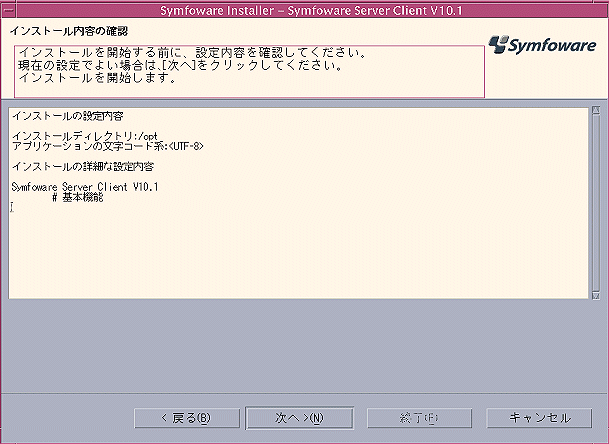Click the scrollbar down arrow
Screen dimensions: 609x444
[596, 296]
